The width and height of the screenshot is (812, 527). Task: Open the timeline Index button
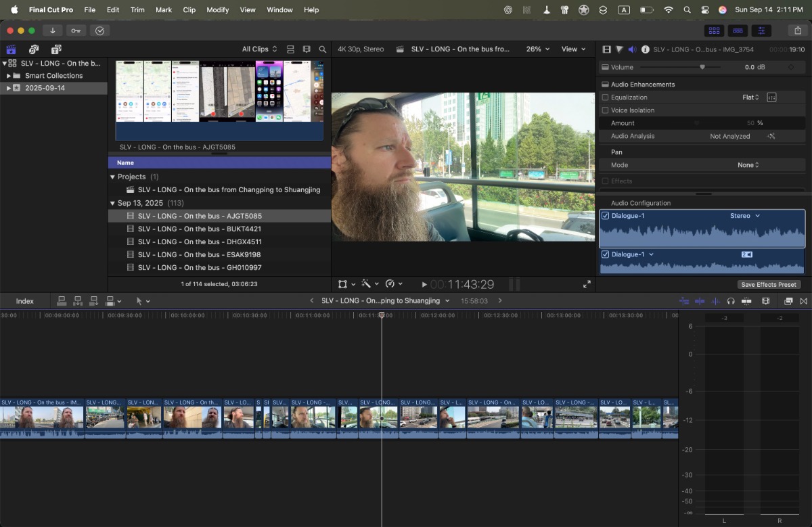[x=25, y=301]
